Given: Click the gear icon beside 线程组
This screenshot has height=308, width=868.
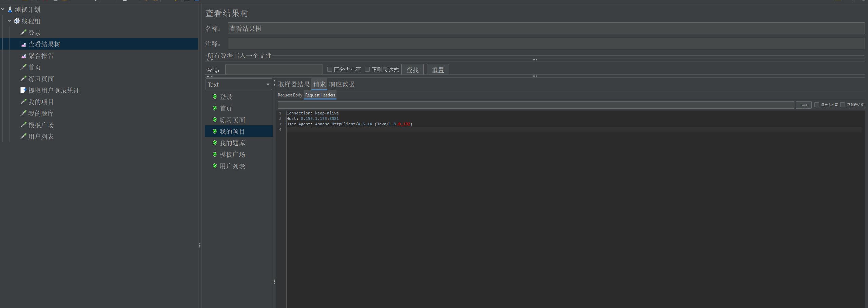Looking at the screenshot, I should (17, 21).
